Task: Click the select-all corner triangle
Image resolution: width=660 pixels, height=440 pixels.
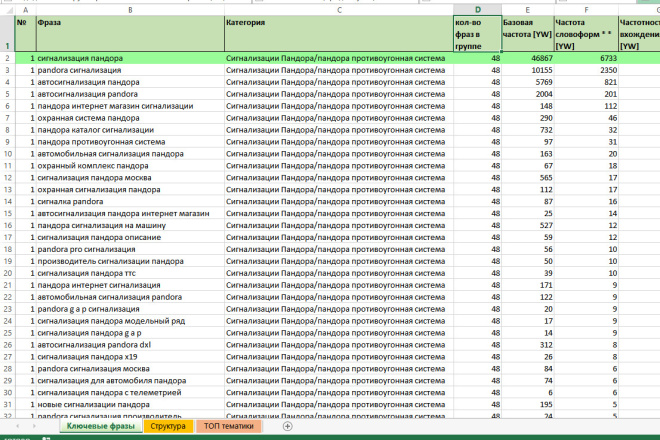Action: [x=9, y=10]
